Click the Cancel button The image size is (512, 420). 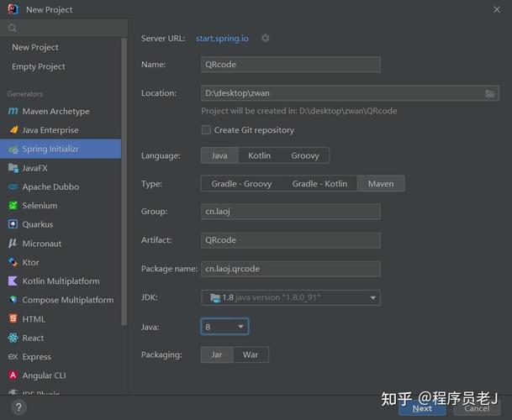click(477, 408)
